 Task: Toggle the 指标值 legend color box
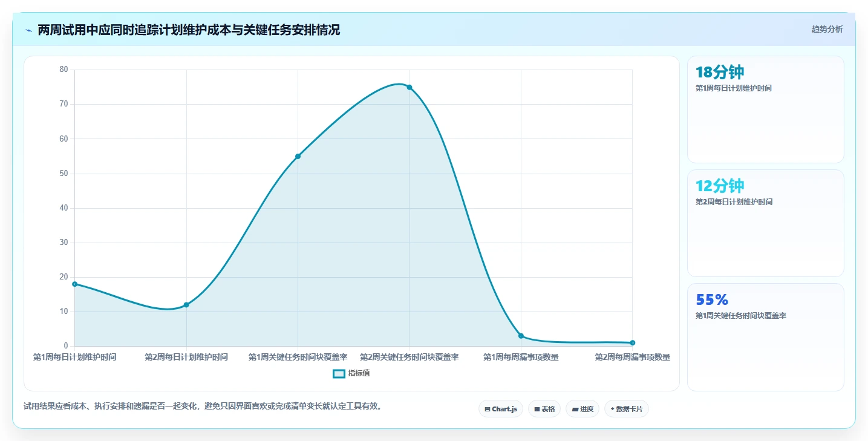339,373
